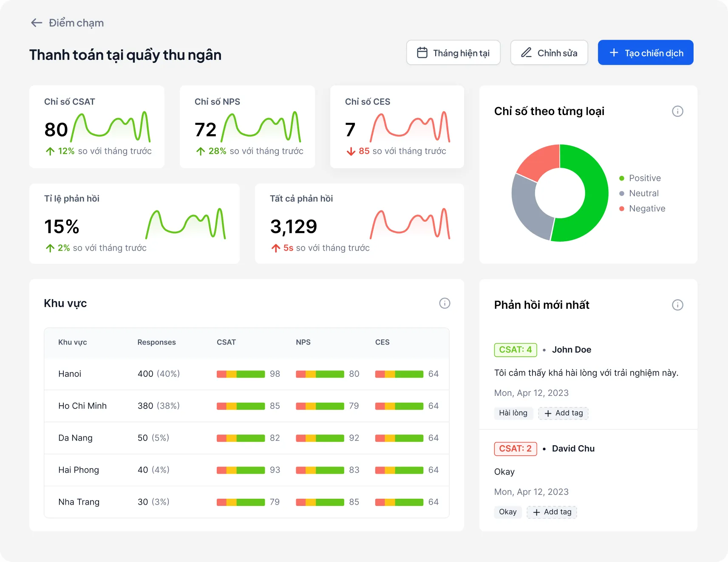Image resolution: width=728 pixels, height=562 pixels.
Task: Toggle the Negative legend entry
Action: [x=646, y=209]
